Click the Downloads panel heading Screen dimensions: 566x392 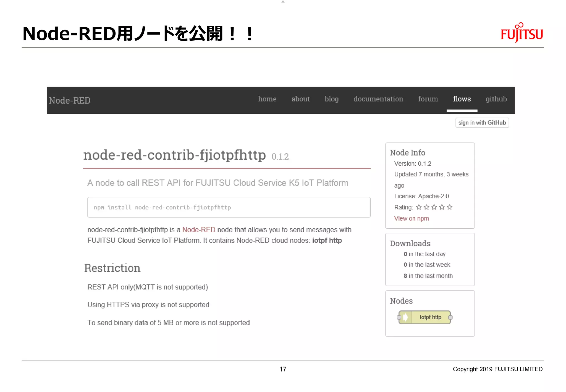click(410, 244)
